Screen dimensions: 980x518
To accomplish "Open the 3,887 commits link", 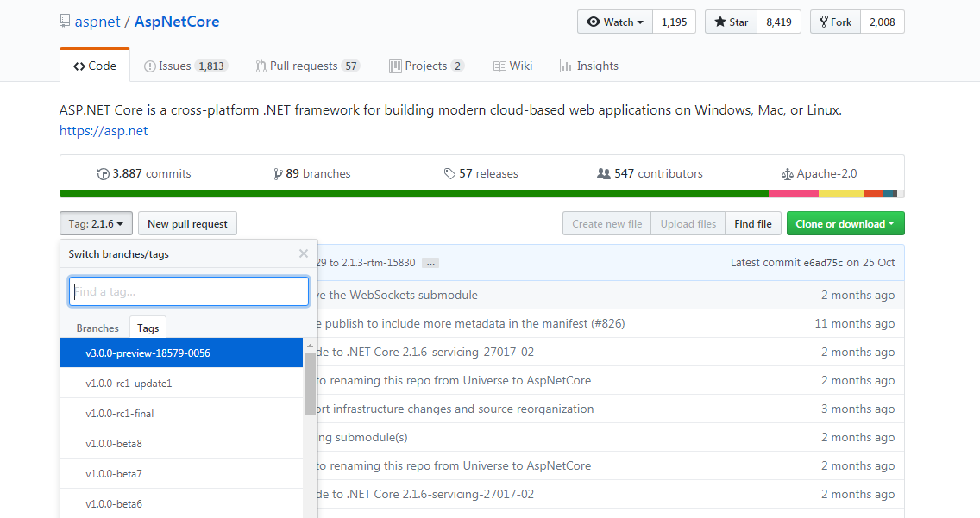I will tap(144, 173).
